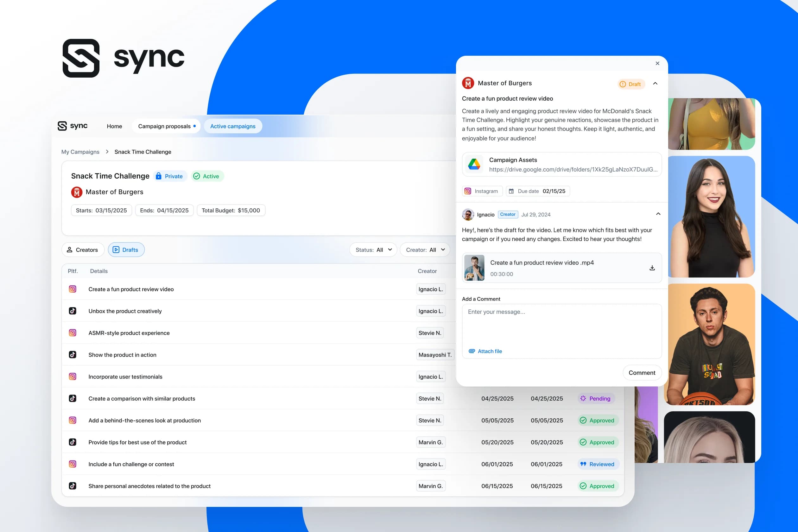Click the Attach file paperclip icon
798x532 pixels.
(472, 351)
